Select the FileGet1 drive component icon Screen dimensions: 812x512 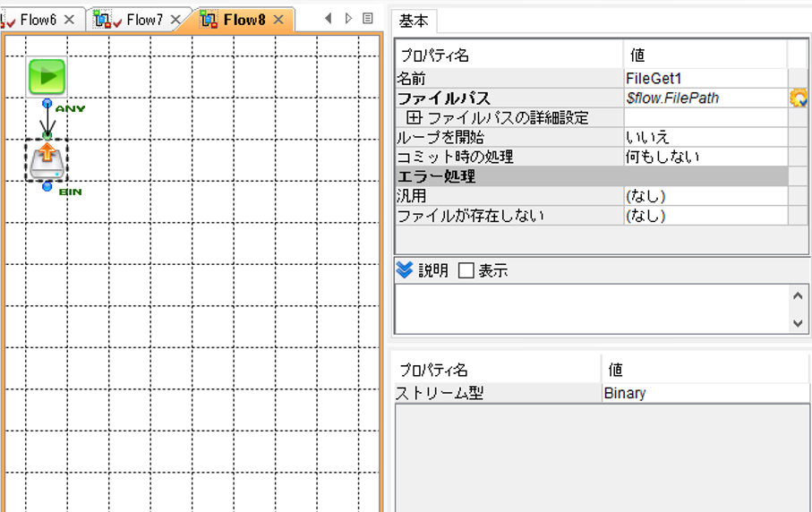tap(47, 161)
